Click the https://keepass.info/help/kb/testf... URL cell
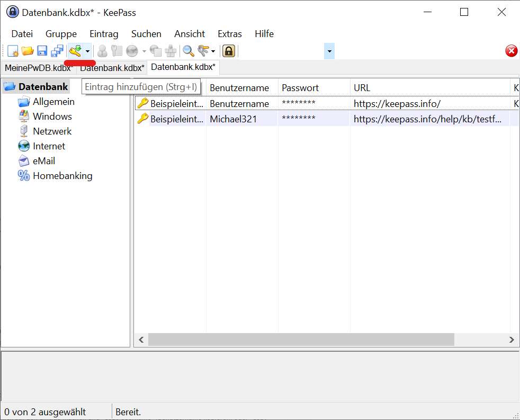This screenshot has width=520, height=420. pos(427,119)
